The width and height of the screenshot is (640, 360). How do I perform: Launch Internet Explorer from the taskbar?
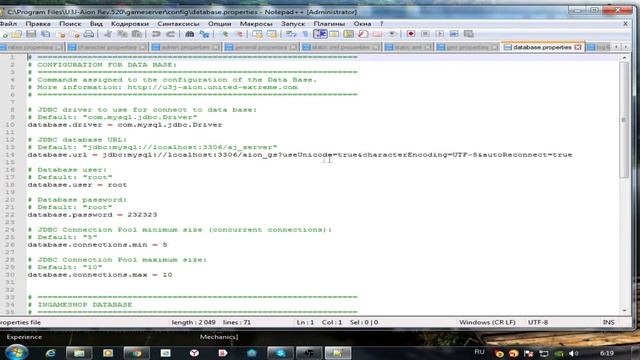pyautogui.click(x=50, y=353)
